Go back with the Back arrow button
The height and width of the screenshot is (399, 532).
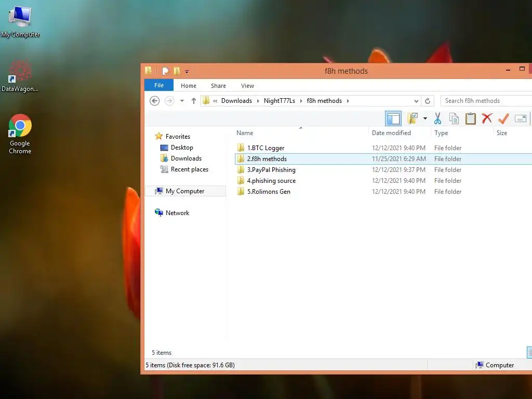pyautogui.click(x=154, y=101)
